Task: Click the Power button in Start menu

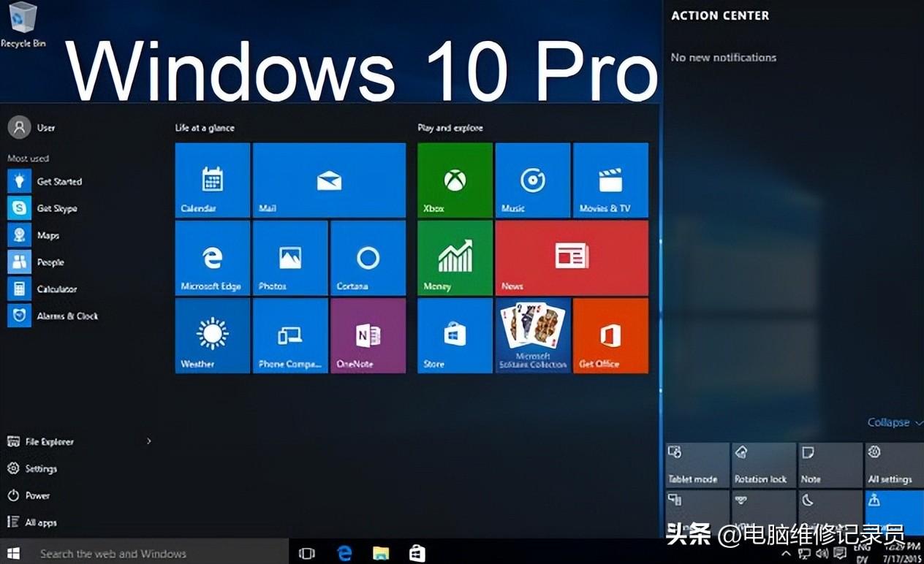Action: 29,495
